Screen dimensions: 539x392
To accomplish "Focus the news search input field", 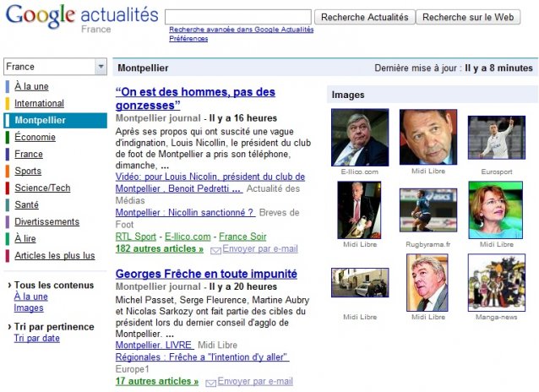I will tap(238, 17).
